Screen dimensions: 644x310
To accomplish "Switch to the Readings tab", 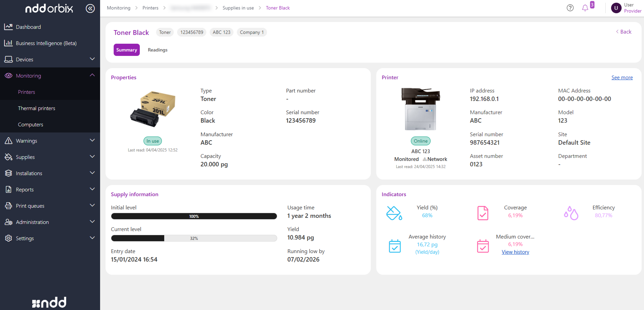I will (157, 50).
